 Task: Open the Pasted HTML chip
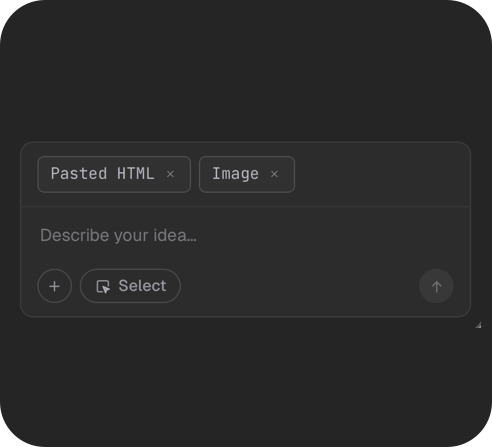pos(114,174)
